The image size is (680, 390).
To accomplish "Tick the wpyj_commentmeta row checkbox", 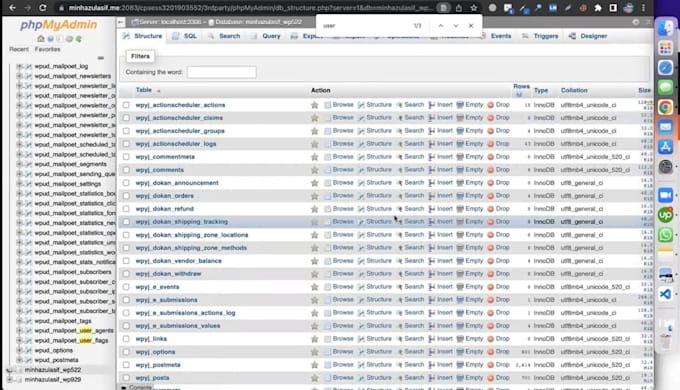I will coord(126,157).
